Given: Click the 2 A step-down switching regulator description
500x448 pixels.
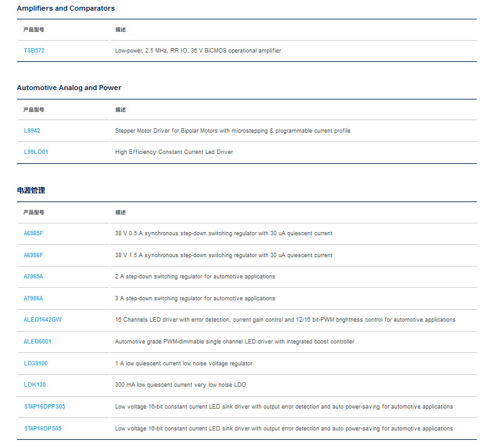Looking at the screenshot, I should (x=195, y=277).
